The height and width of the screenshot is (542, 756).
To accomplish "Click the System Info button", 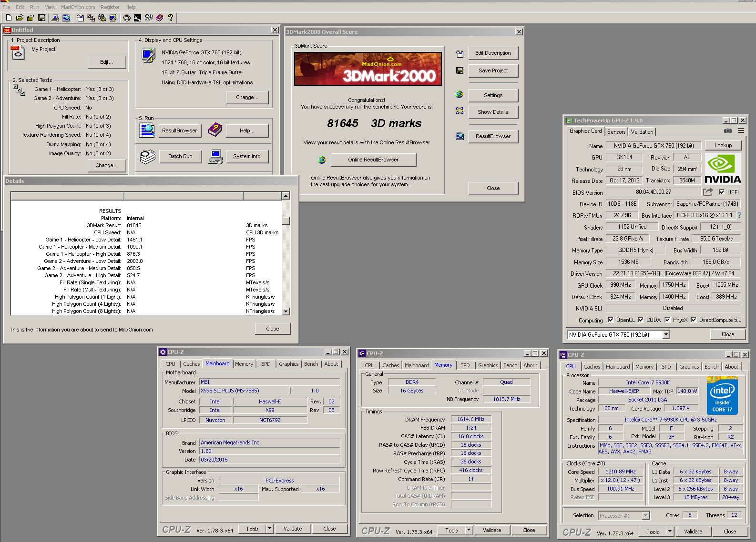I will pyautogui.click(x=247, y=156).
